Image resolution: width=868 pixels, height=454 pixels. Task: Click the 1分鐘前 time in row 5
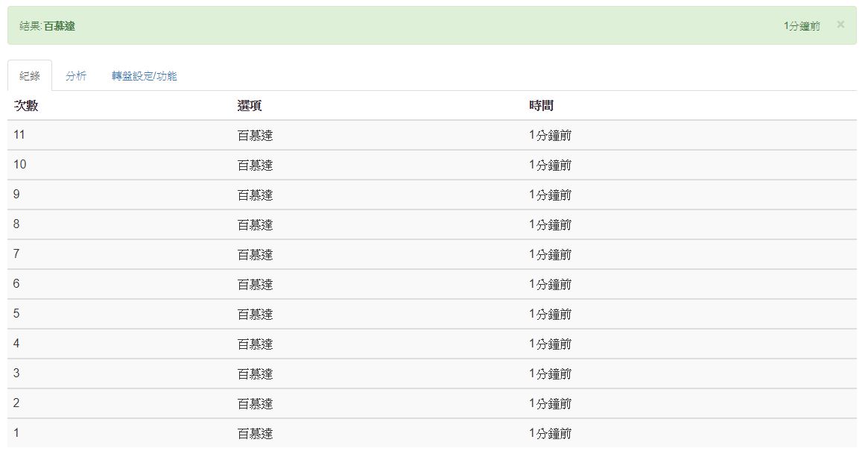click(x=551, y=315)
